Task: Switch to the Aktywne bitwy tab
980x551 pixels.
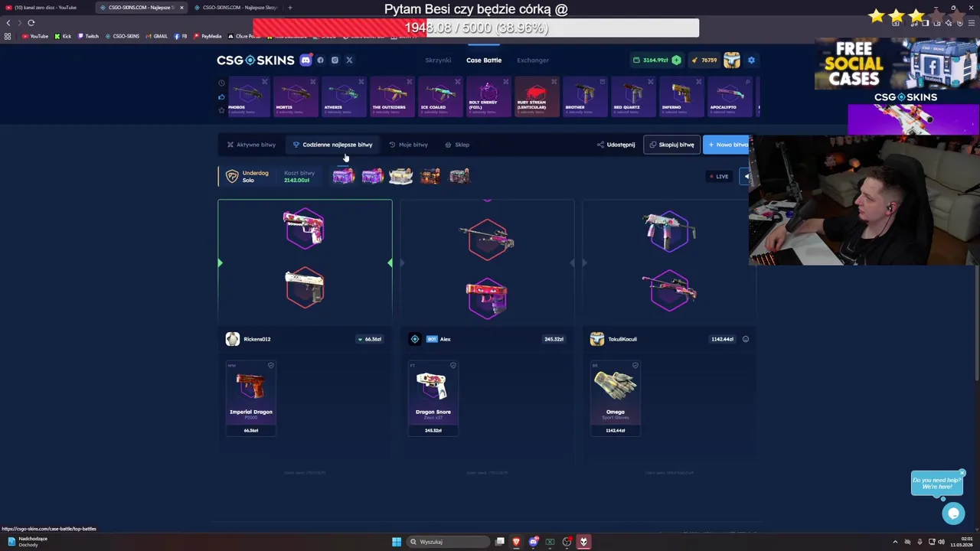Action: [251, 145]
